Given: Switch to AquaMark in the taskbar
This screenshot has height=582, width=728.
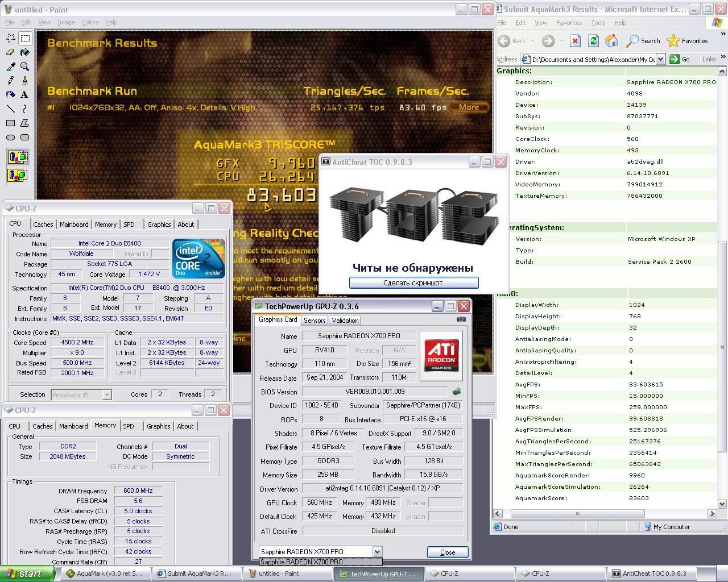Looking at the screenshot, I should (x=106, y=573).
